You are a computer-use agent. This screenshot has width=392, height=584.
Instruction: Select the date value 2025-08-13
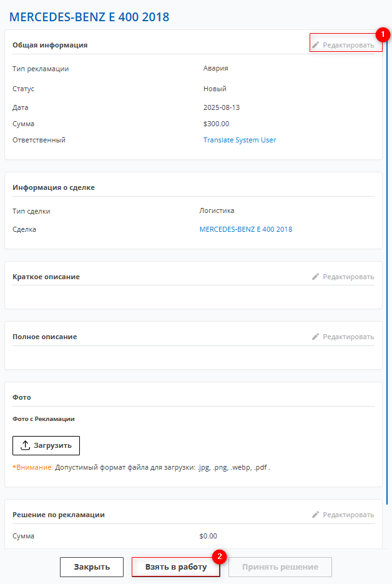(222, 107)
